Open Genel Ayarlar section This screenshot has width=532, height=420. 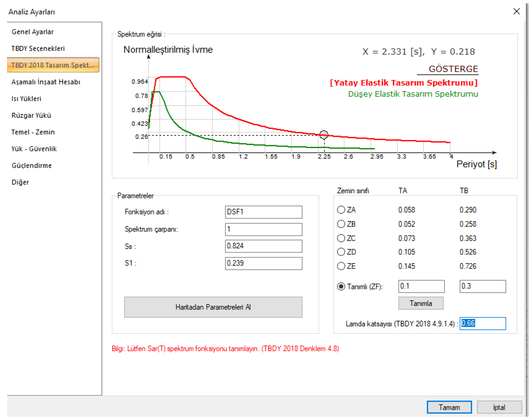[33, 32]
